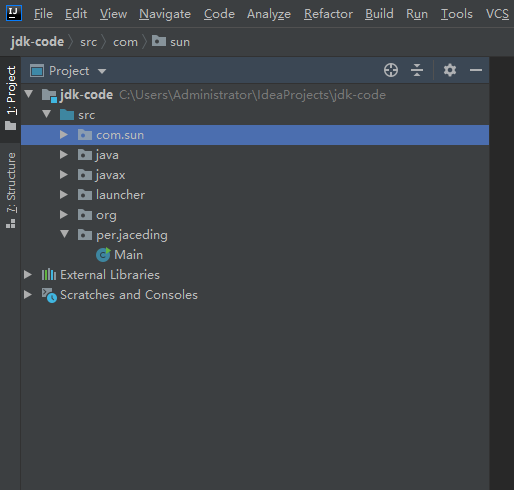
Task: Collapse the src folder arrow
Action: pyautogui.click(x=47, y=114)
